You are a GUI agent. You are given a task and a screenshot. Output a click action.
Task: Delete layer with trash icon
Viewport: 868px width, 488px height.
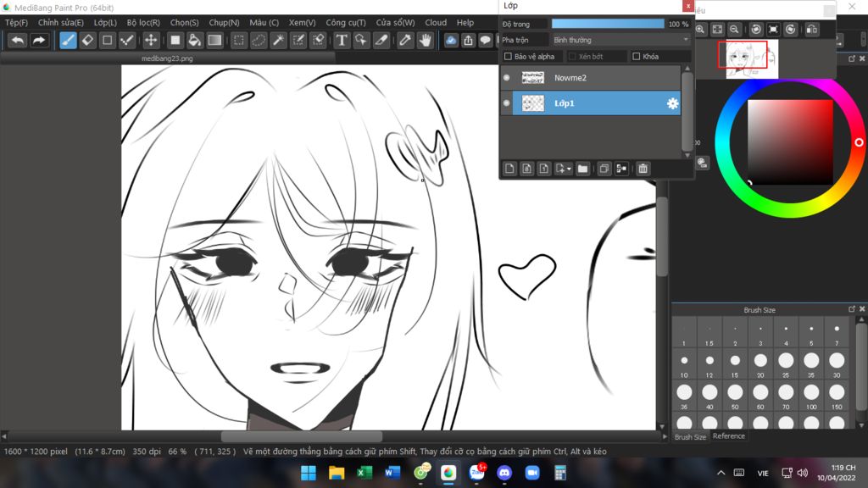pos(643,169)
